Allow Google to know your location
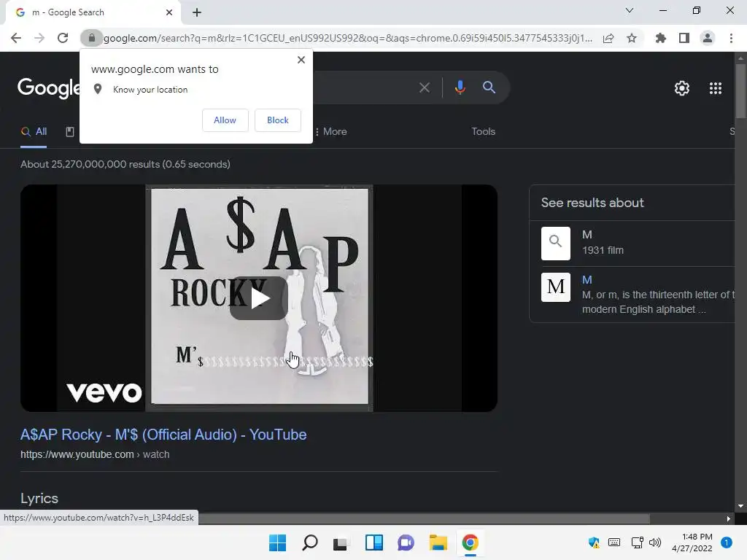 click(225, 120)
